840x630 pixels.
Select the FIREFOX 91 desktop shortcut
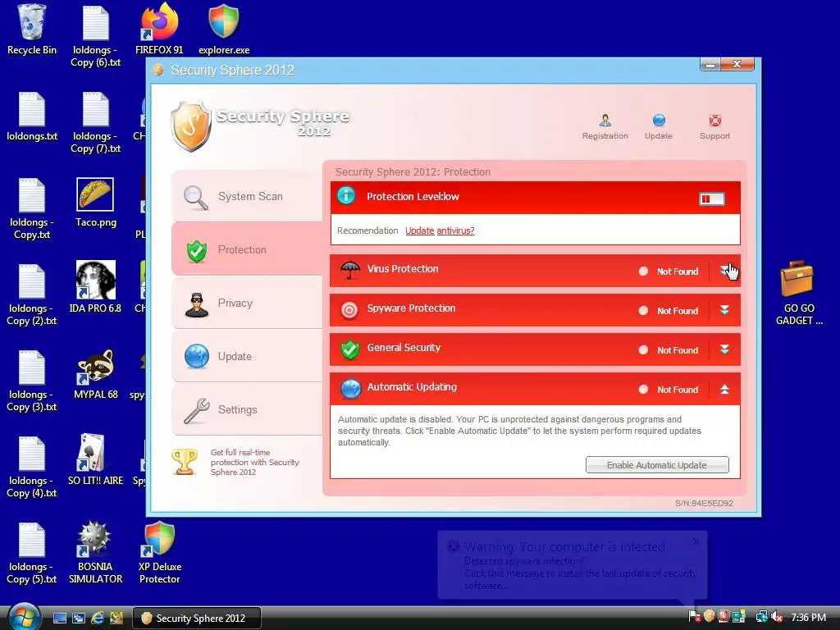(x=159, y=30)
